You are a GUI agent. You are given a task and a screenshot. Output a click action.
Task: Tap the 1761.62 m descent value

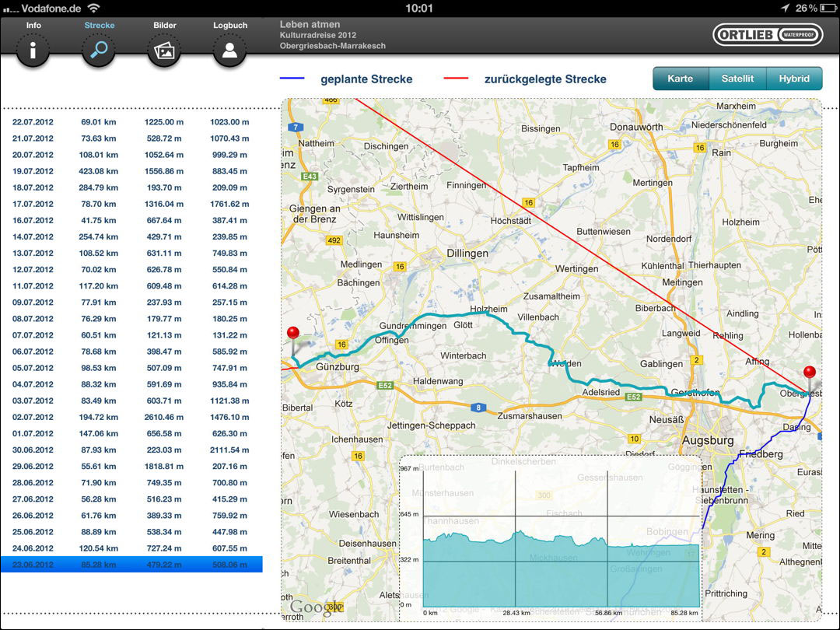229,204
